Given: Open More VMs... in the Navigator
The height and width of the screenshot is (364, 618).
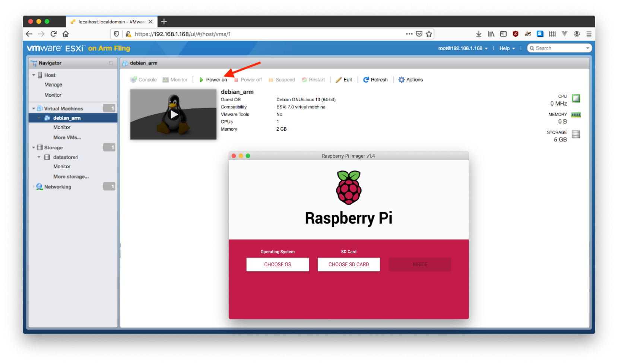Looking at the screenshot, I should tap(67, 137).
